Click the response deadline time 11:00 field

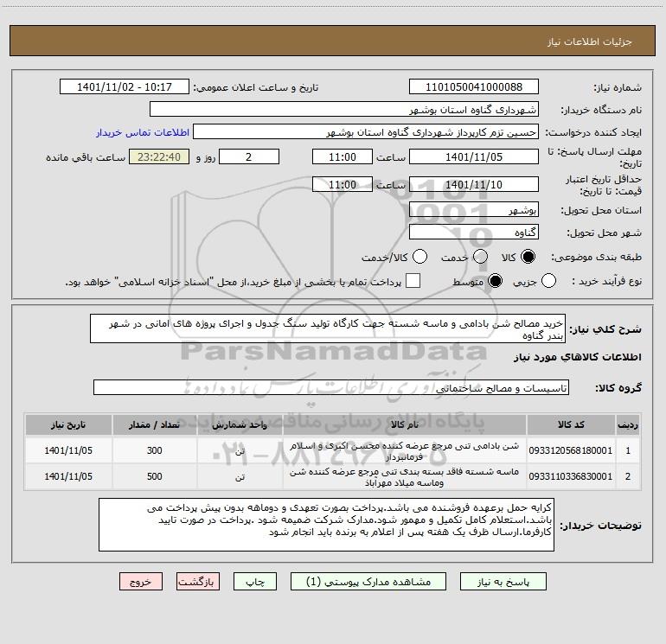tap(343, 156)
